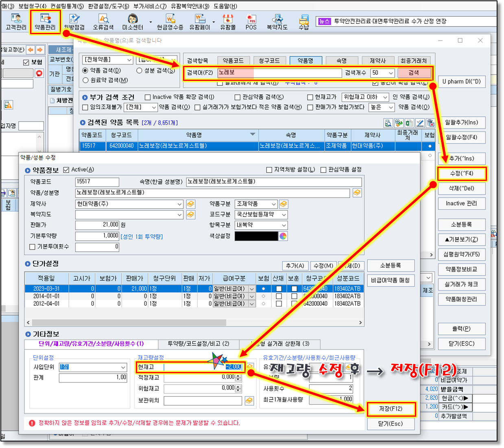The width and height of the screenshot is (504, 448).
Task: Click the 판매가 21,000 input field
Action: [x=97, y=225]
